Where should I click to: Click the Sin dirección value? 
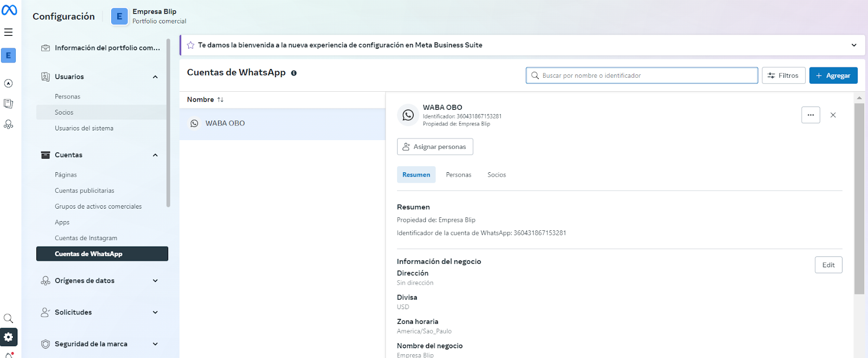[x=415, y=283]
